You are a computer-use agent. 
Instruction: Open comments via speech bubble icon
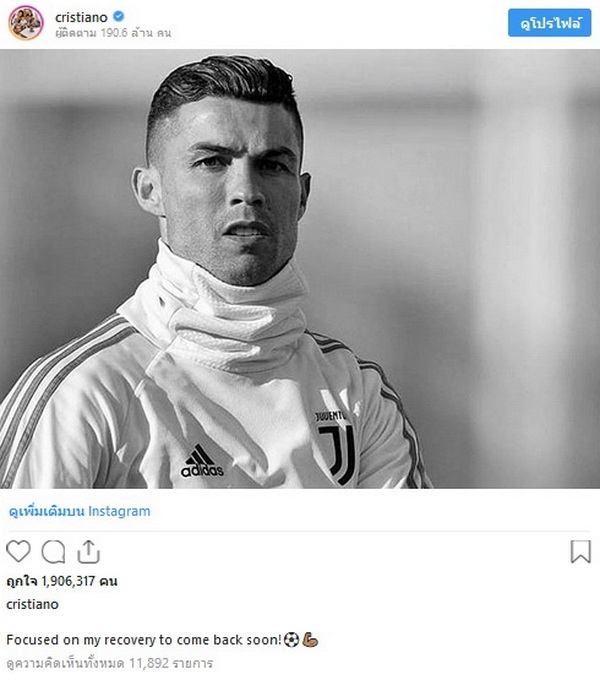click(x=53, y=552)
